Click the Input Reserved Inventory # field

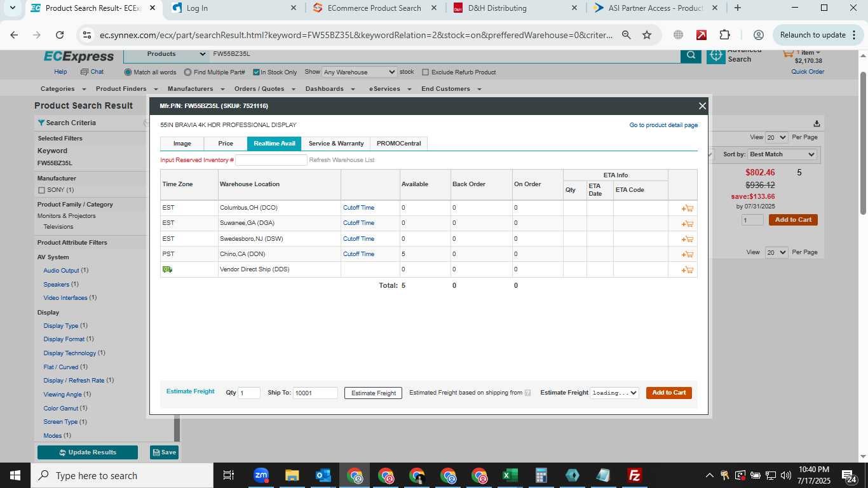pyautogui.click(x=271, y=160)
